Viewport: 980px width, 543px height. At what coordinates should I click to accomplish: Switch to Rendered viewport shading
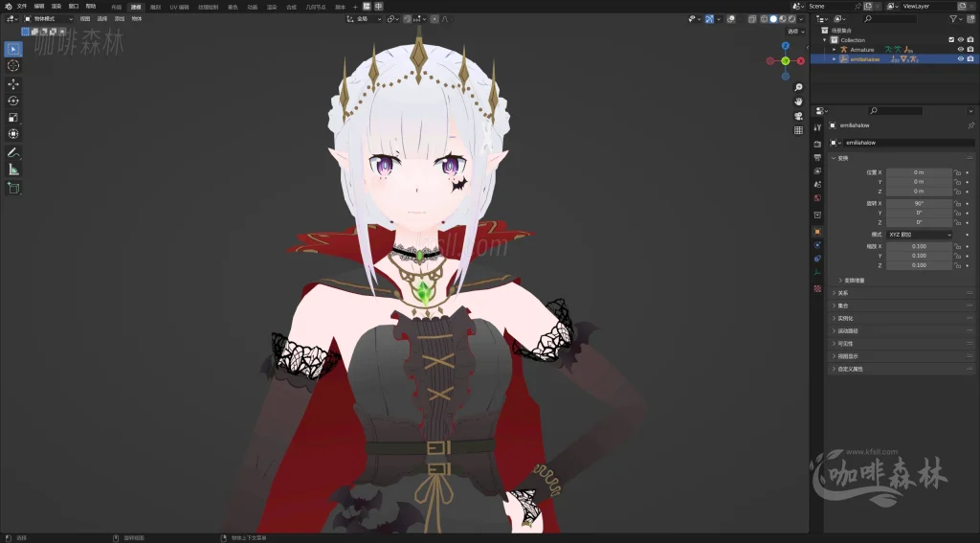pyautogui.click(x=791, y=19)
